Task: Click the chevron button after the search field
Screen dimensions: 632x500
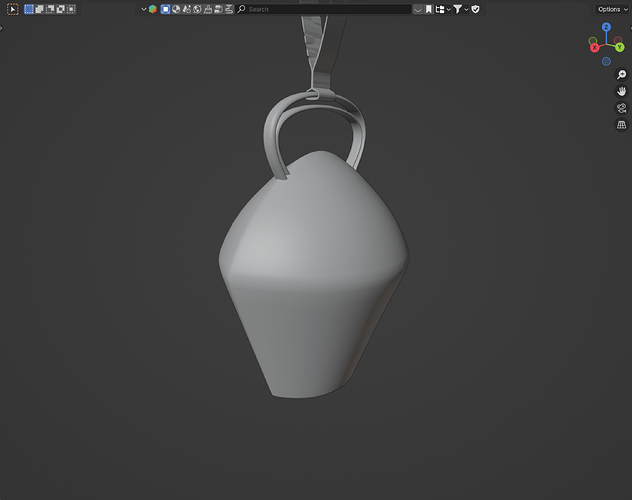Action: (418, 9)
